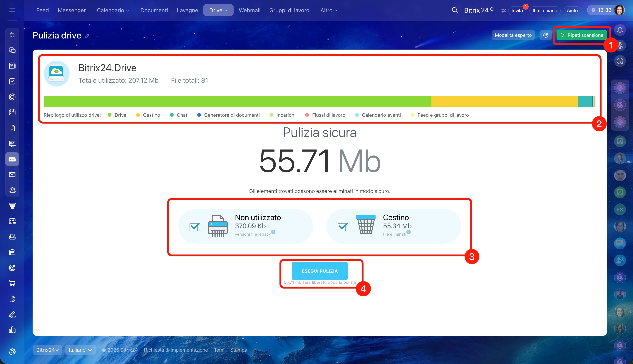Open the Webmail tab
Screen dimensions: 633x364
point(249,10)
